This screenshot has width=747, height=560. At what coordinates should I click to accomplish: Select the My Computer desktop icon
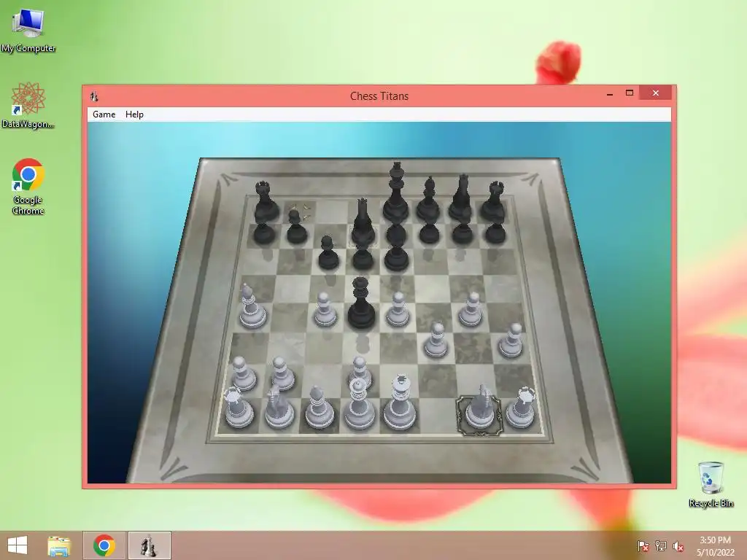[x=28, y=31]
